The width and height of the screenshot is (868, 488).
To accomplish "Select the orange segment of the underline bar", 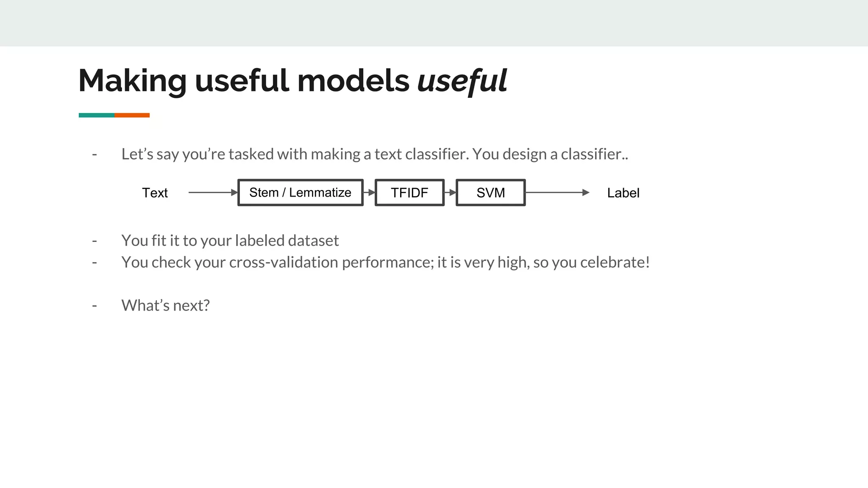I will point(132,115).
